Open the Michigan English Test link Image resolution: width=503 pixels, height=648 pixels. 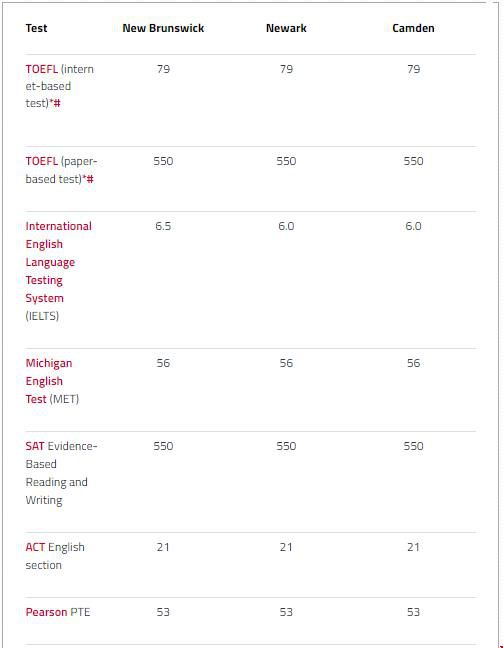pos(48,381)
